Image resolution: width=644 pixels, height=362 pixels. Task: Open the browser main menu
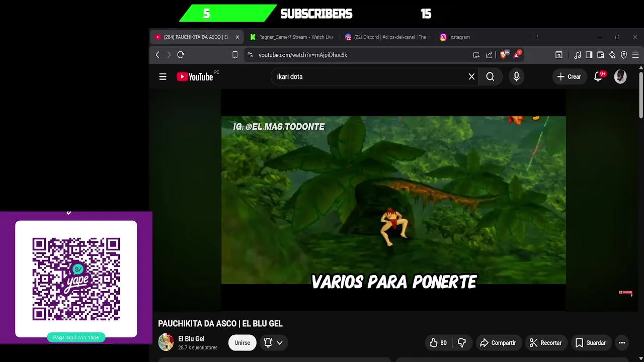[x=635, y=55]
